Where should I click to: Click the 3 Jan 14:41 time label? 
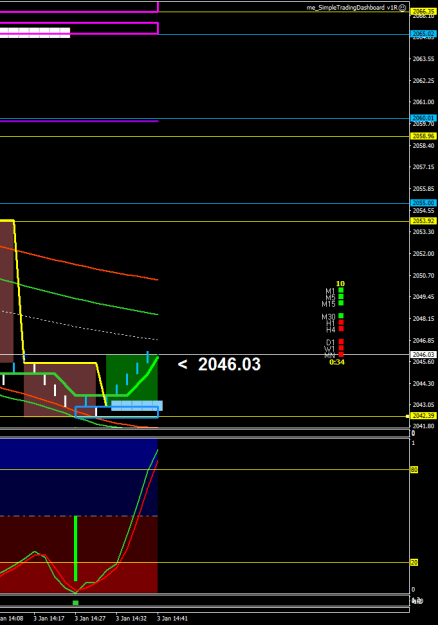[x=172, y=619]
